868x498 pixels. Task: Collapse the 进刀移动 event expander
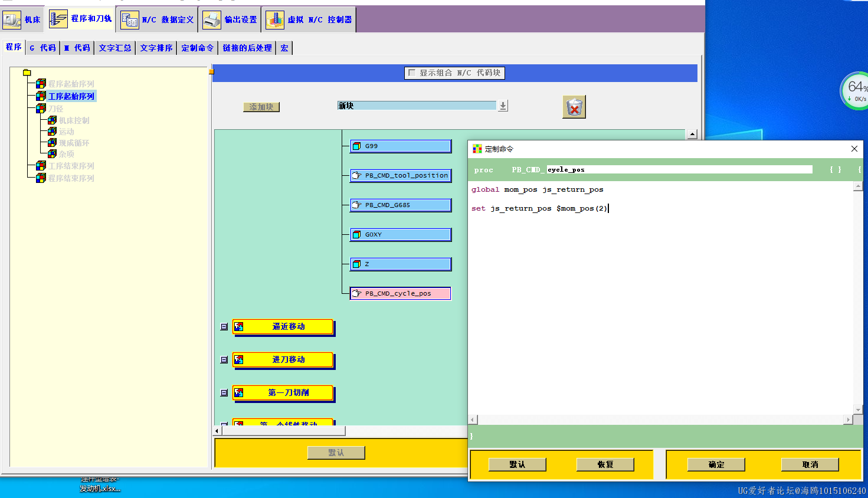pyautogui.click(x=224, y=360)
